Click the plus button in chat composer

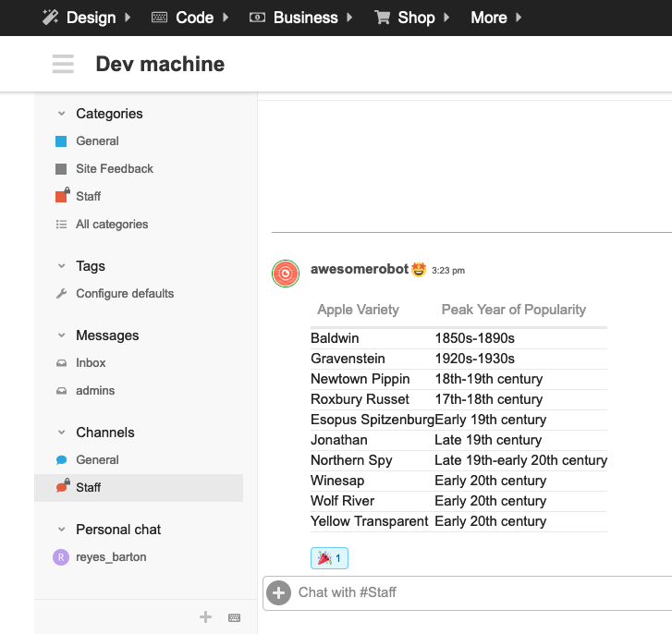pyautogui.click(x=278, y=593)
